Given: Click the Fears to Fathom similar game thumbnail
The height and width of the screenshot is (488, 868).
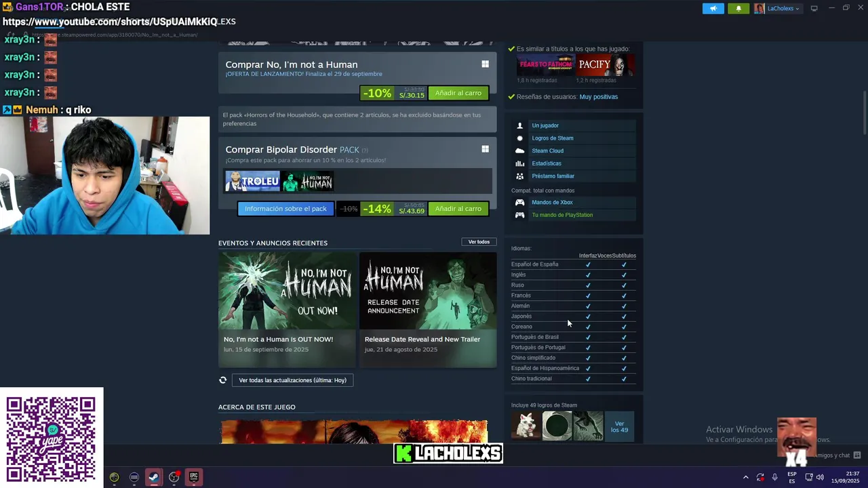Looking at the screenshot, I should pyautogui.click(x=546, y=65).
